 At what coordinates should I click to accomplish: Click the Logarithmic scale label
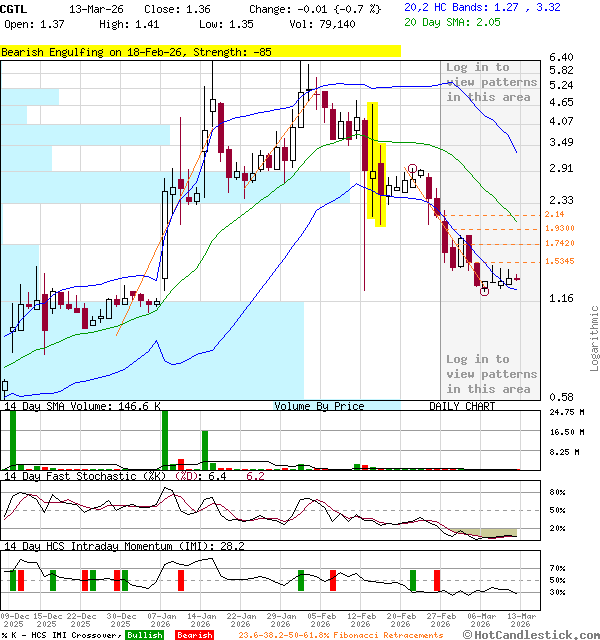593,338
